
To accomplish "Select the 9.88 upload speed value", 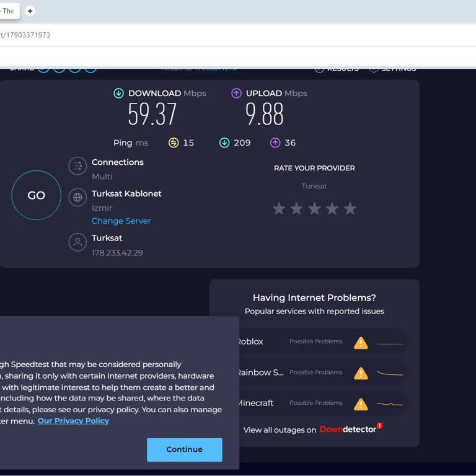I will click(x=265, y=114).
